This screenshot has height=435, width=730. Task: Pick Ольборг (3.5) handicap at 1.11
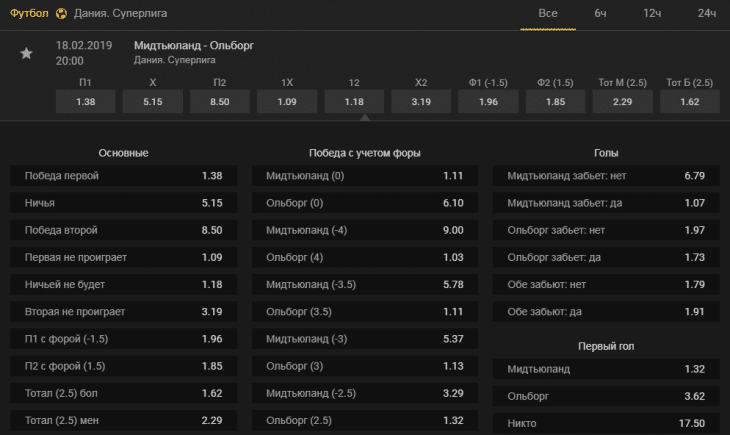point(365,311)
